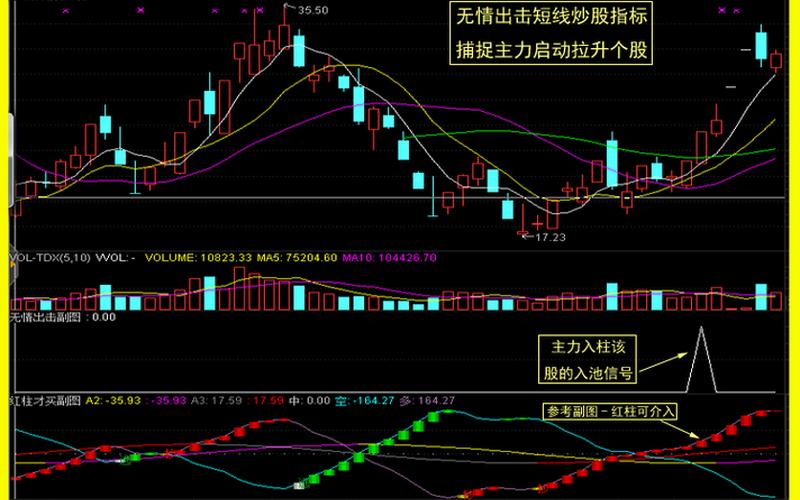Click the 35.50 high price label
Screen dimensions: 800x500
tap(313, 10)
